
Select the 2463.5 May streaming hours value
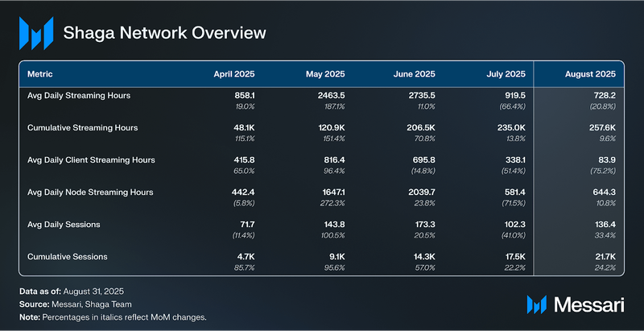330,96
